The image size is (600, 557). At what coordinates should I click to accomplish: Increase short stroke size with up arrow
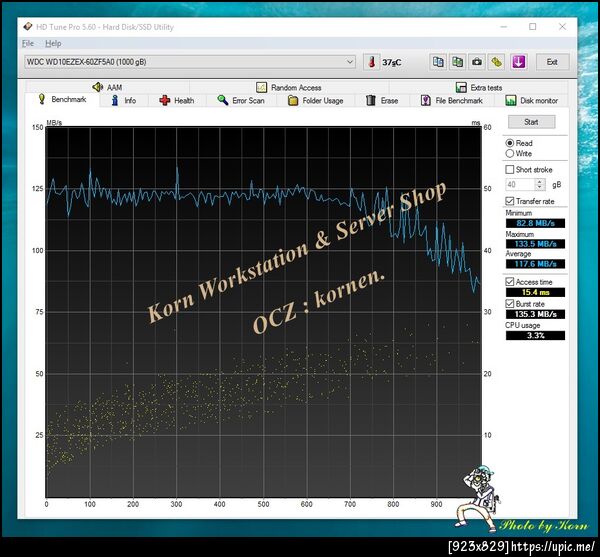pos(540,182)
